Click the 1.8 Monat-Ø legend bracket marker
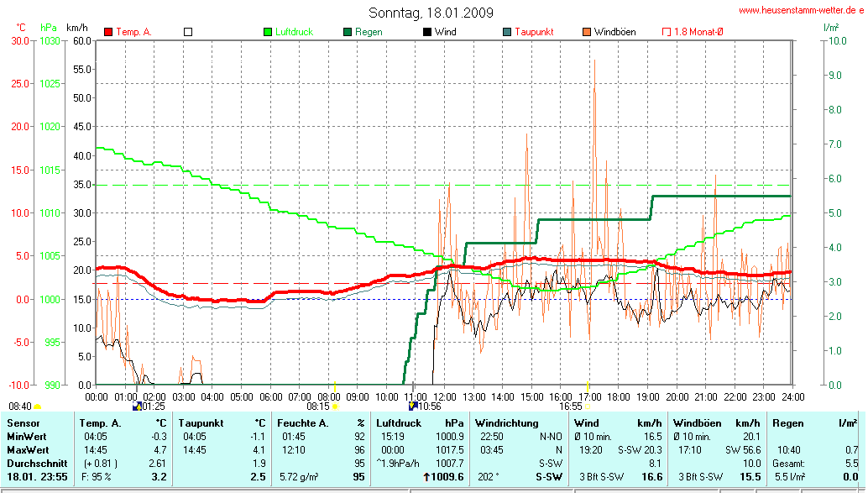This screenshot has height=493, width=868. tap(667, 32)
